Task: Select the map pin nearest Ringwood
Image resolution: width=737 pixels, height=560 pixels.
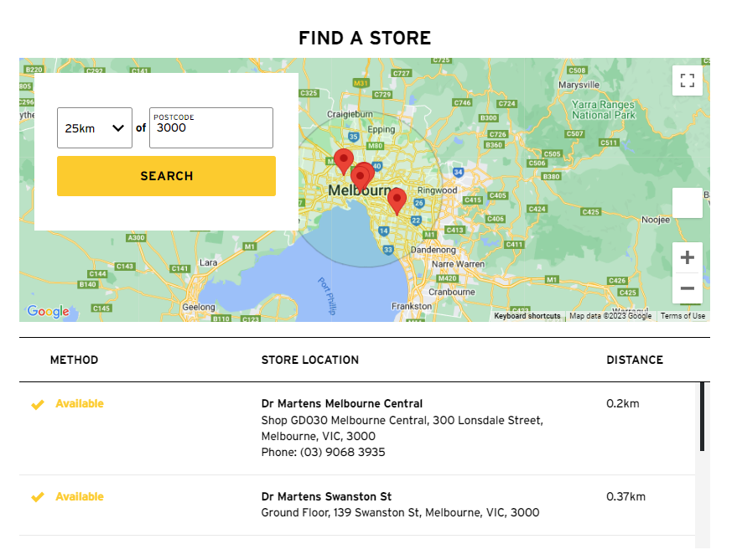Action: click(x=397, y=201)
